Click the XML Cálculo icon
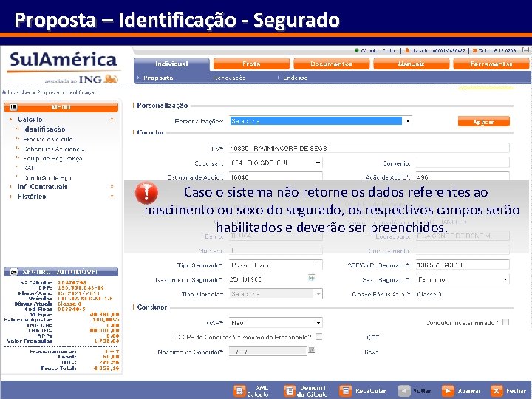The width and height of the screenshot is (532, 399). pyautogui.click(x=239, y=391)
